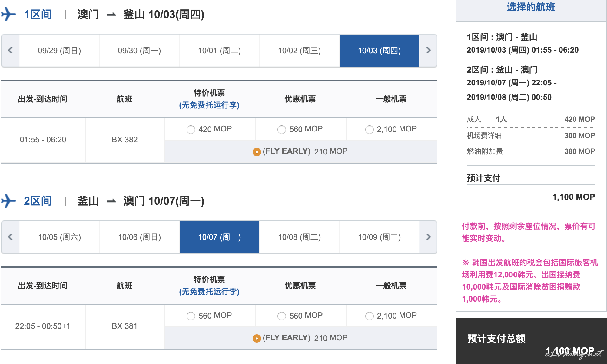Viewport: 607px width, 364px height.
Task: Select the FLY EARLY 210 MOP option for BX 382
Action: click(257, 152)
